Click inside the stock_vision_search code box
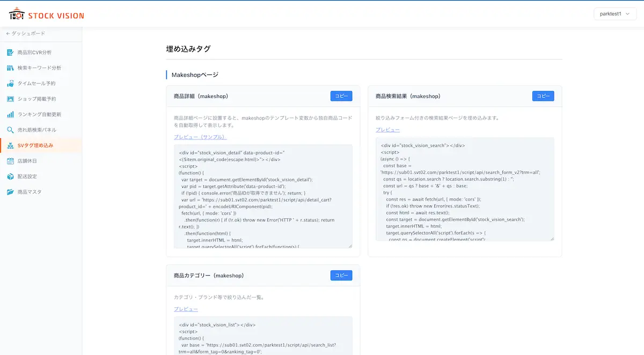Viewport: 644px width, 355px height. pyautogui.click(x=465, y=189)
